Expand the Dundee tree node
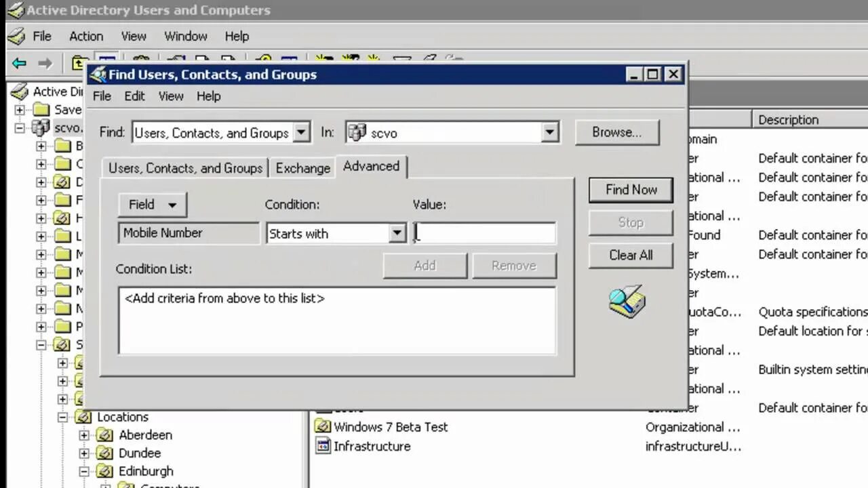This screenshot has height=488, width=868. click(84, 453)
